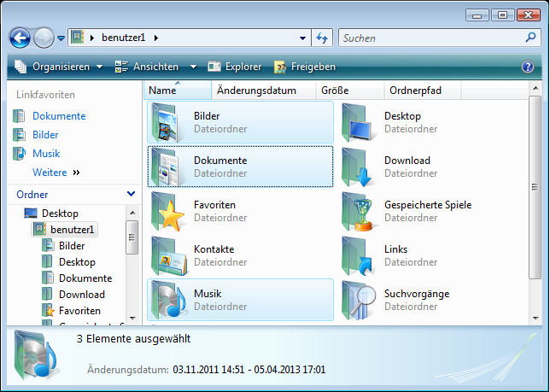
Task: Click the Weitere link for more favorites
Action: (56, 173)
